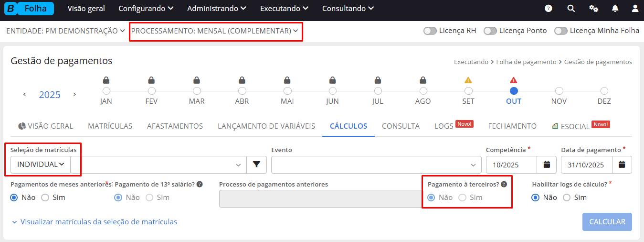Select Não for Habilitar logs de cálculo
The height and width of the screenshot is (242, 644).
[x=536, y=198]
